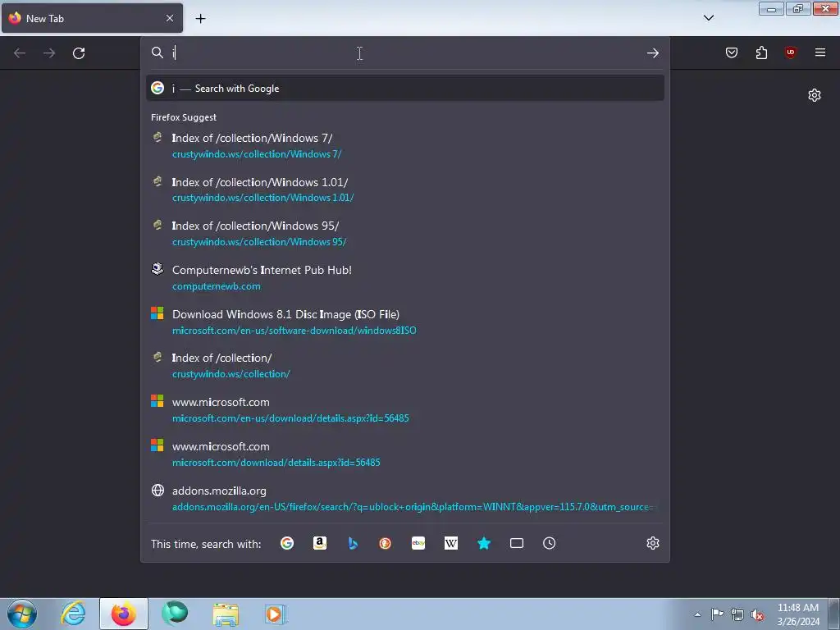Screen dimensions: 840x630
Task: Open a new tab with plus button
Action: coord(200,19)
